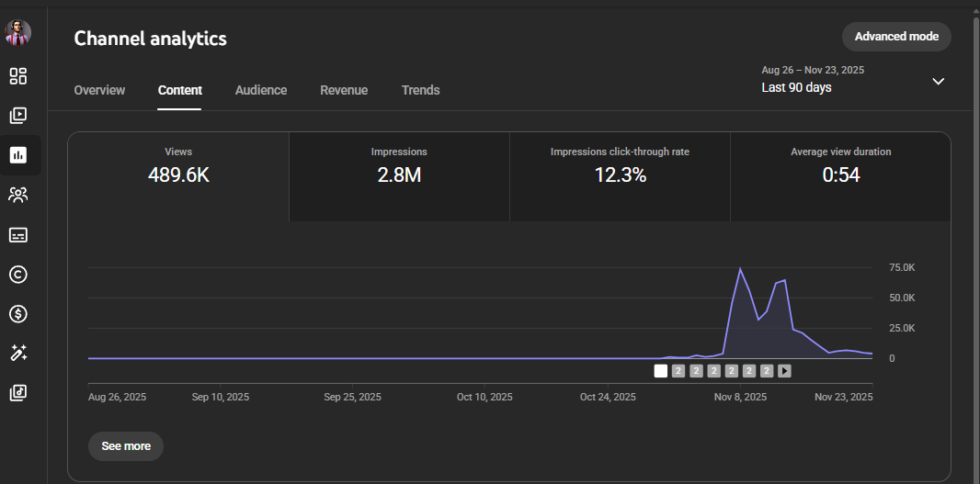The width and height of the screenshot is (980, 484).
Task: Open the Audio library sidebar icon
Action: (x=18, y=393)
